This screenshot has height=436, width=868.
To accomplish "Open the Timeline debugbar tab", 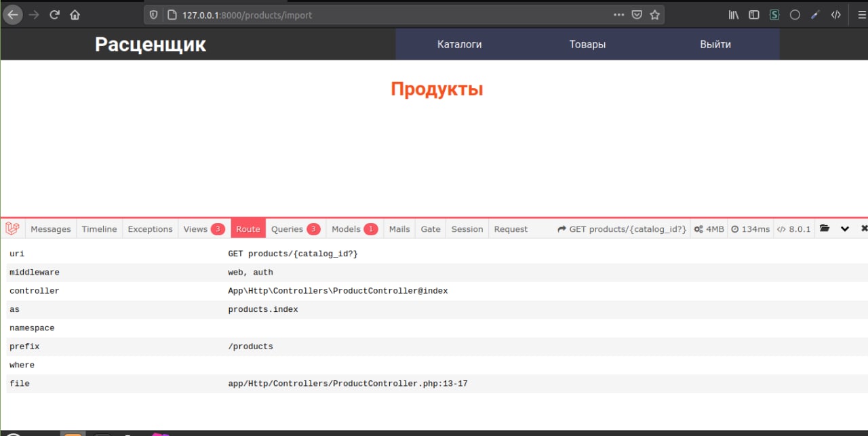I will pyautogui.click(x=99, y=229).
